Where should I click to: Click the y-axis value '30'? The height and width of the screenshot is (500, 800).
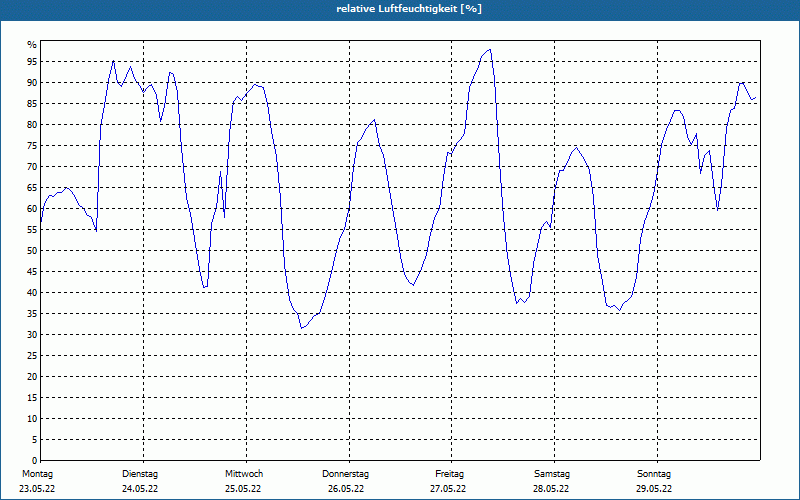pyautogui.click(x=32, y=335)
